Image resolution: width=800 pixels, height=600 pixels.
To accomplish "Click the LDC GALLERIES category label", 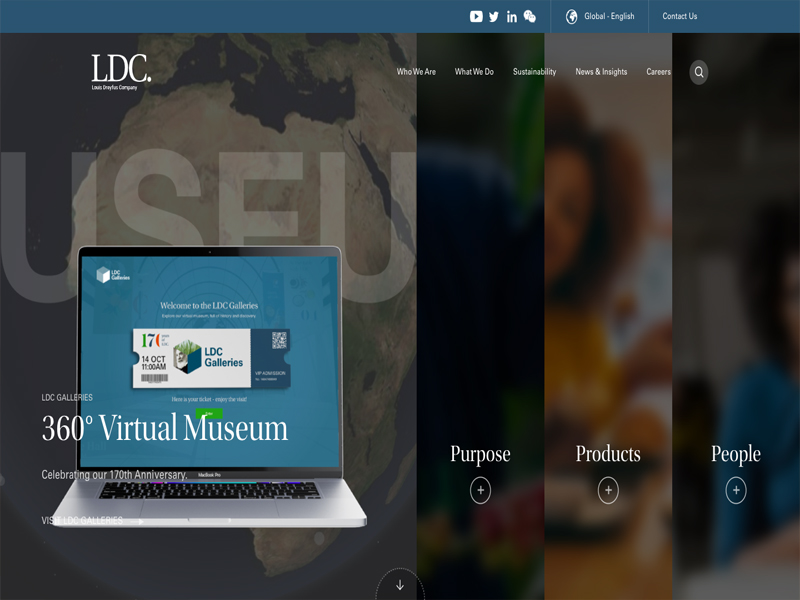I will [x=67, y=397].
